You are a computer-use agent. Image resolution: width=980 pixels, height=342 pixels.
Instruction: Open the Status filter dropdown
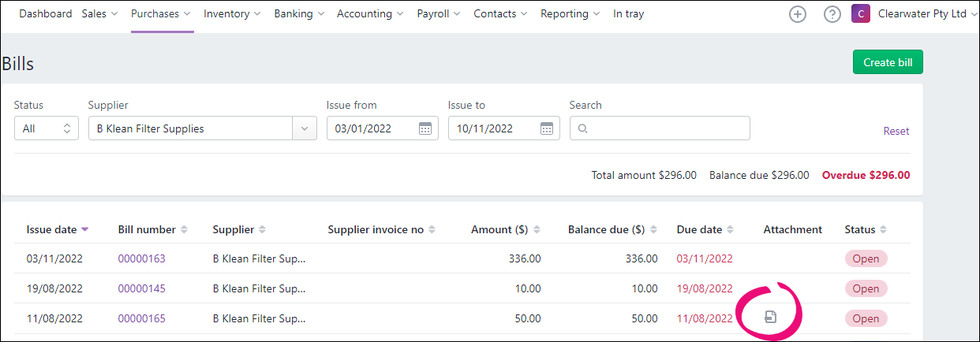point(47,128)
